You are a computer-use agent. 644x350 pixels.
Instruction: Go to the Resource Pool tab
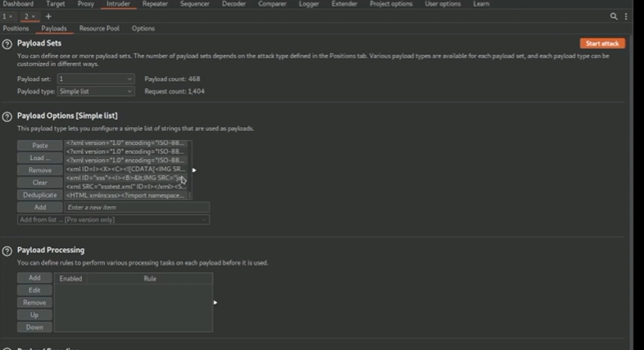click(x=99, y=29)
